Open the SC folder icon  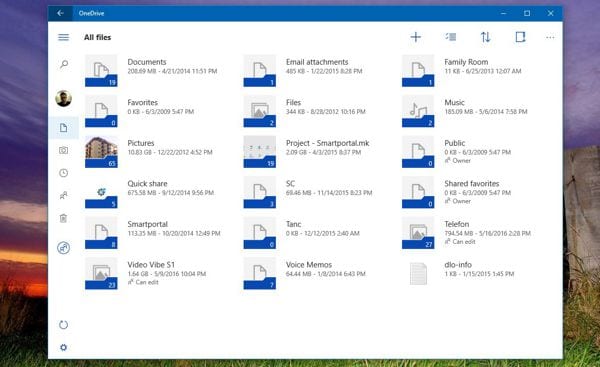click(259, 192)
